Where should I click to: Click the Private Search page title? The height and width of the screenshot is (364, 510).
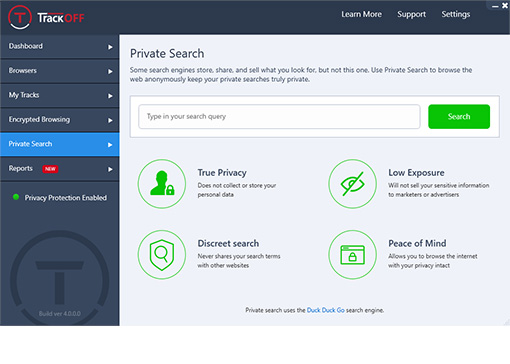pos(167,53)
